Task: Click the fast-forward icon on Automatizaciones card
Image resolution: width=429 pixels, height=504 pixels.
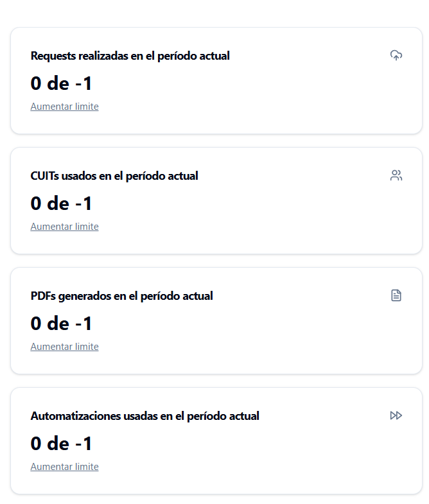Action: point(396,415)
